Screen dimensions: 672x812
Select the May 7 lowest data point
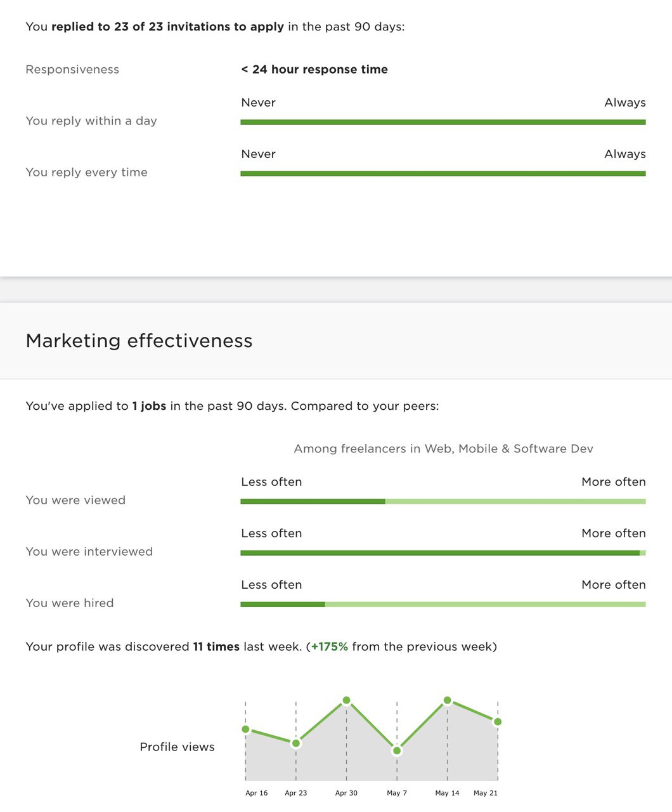click(x=397, y=750)
